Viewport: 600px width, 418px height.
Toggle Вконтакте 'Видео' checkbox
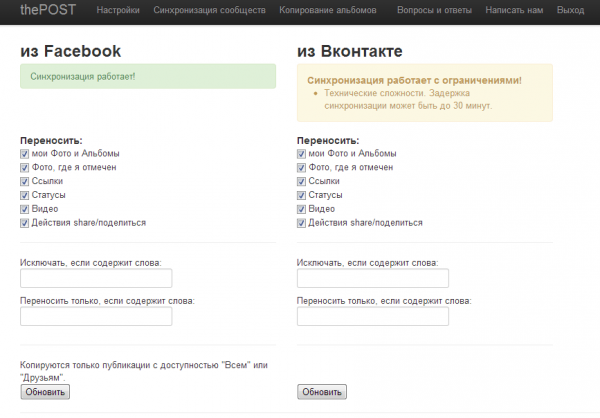301,209
